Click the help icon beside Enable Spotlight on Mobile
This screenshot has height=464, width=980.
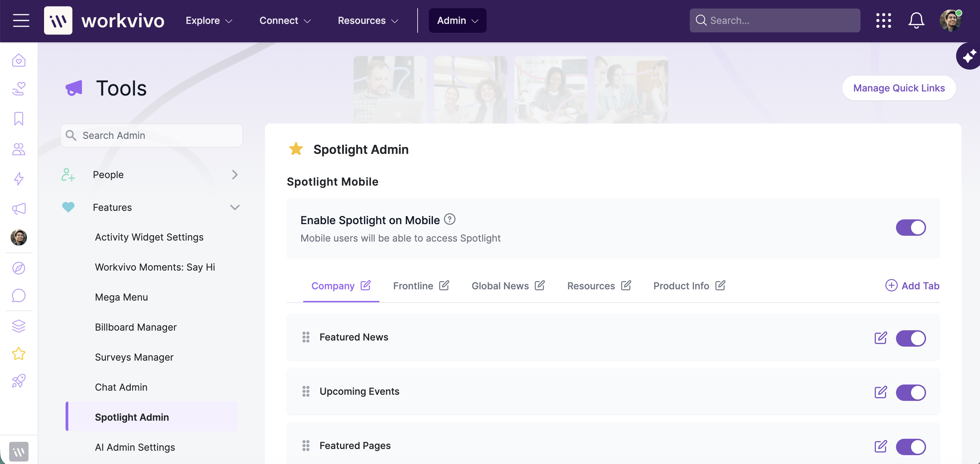tap(450, 219)
